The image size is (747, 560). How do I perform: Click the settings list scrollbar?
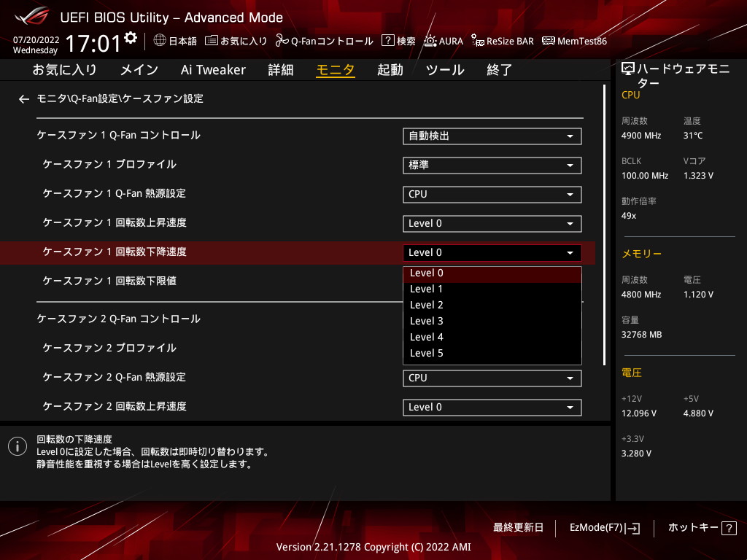tap(604, 225)
